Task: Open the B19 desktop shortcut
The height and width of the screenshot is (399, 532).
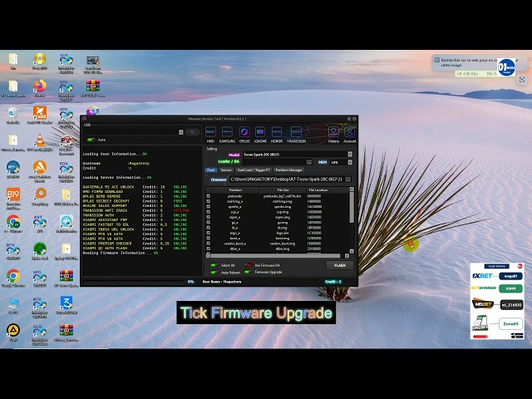Action: tap(13, 199)
